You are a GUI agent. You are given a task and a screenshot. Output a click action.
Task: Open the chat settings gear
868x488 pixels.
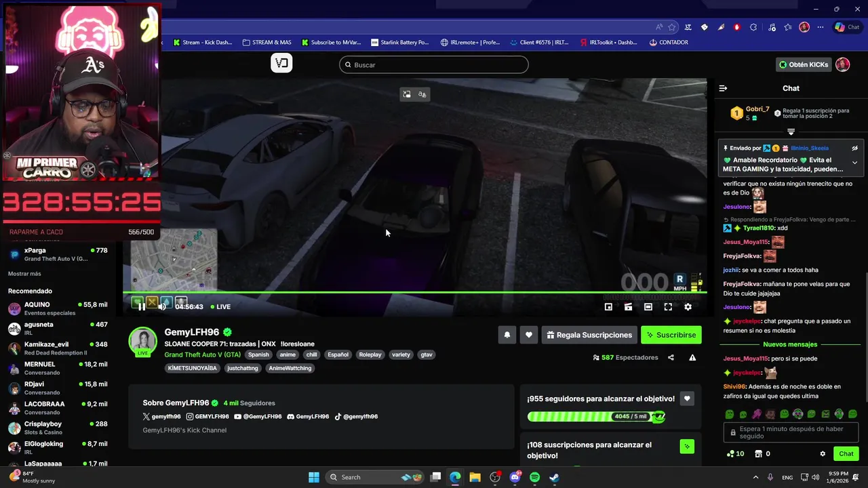[x=823, y=454]
